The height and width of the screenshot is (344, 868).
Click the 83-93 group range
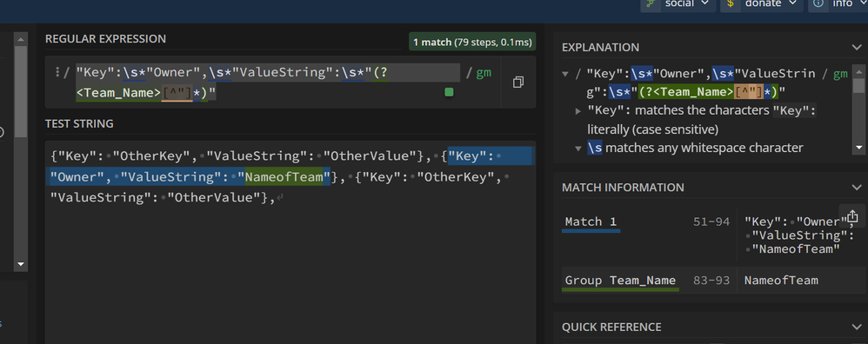point(711,281)
